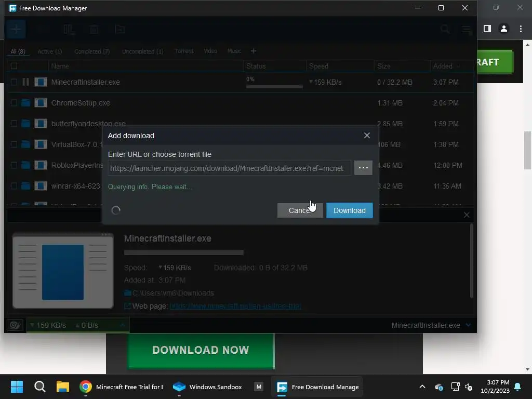Check the RobloxPlayerInstaller row checkbox
The width and height of the screenshot is (532, 399).
(x=14, y=165)
